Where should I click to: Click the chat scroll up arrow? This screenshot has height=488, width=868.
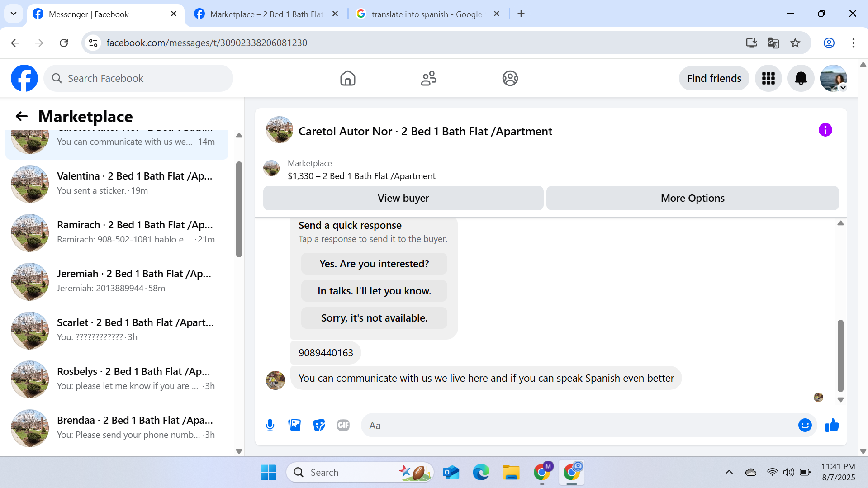(x=840, y=223)
